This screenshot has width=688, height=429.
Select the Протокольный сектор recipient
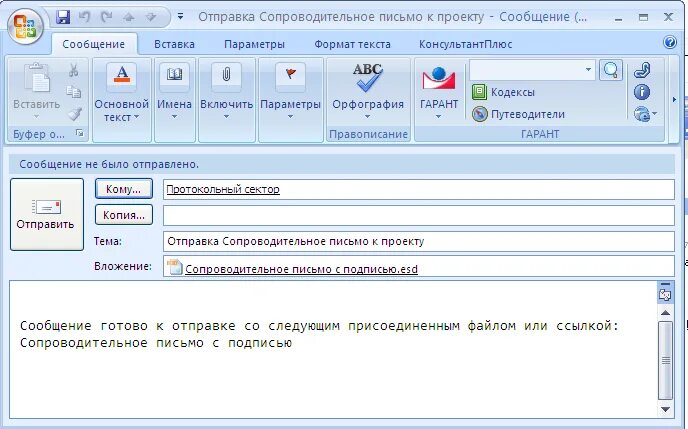pos(223,189)
